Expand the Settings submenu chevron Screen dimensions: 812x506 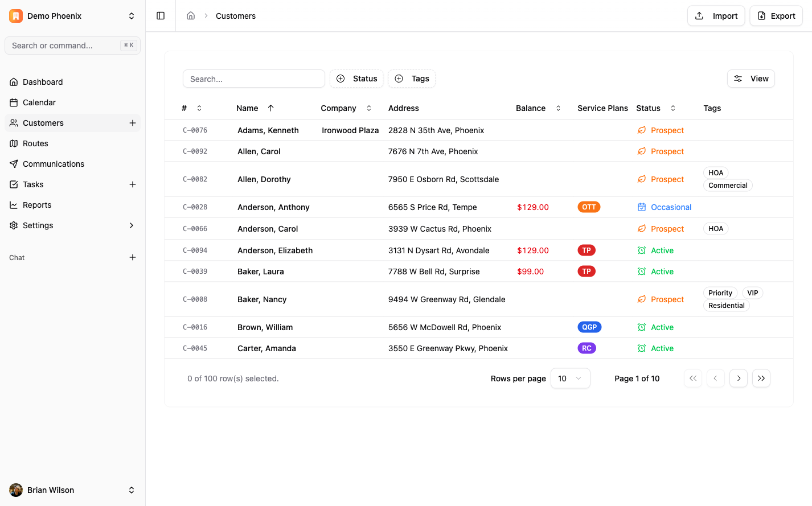(132, 225)
